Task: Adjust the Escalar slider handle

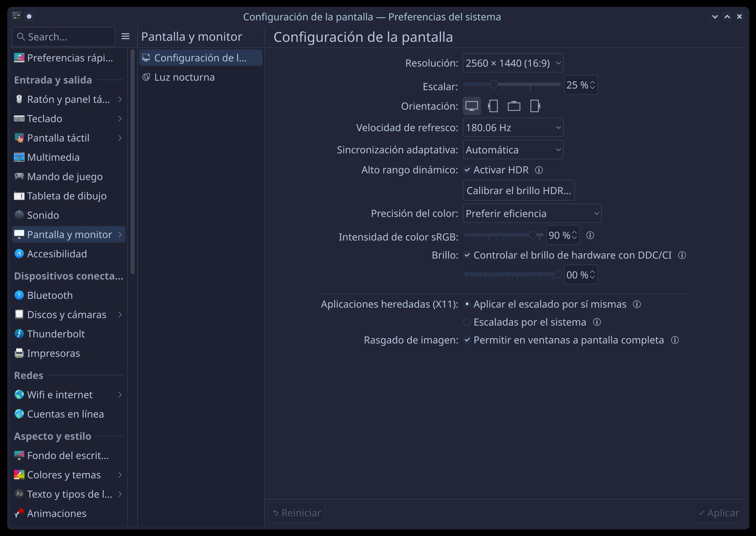Action: (x=494, y=84)
